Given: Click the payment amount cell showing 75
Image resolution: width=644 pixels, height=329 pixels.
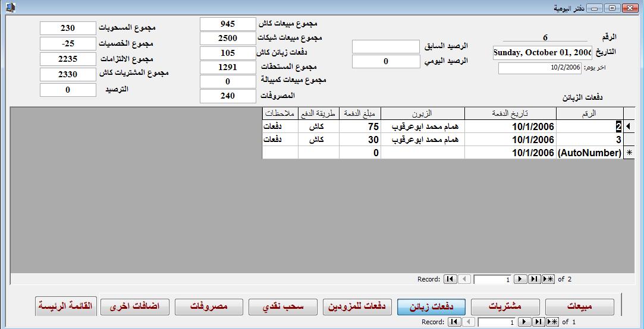Looking at the screenshot, I should point(360,126).
